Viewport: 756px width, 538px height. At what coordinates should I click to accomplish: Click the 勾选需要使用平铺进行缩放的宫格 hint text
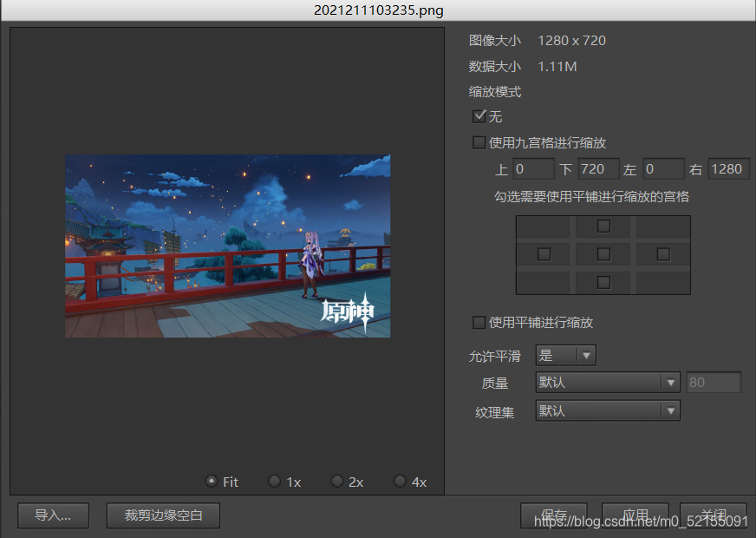point(591,197)
